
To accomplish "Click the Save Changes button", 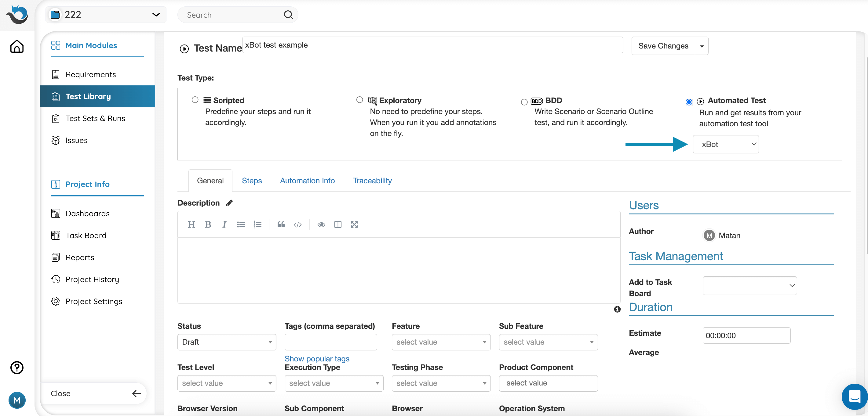I will [x=663, y=46].
